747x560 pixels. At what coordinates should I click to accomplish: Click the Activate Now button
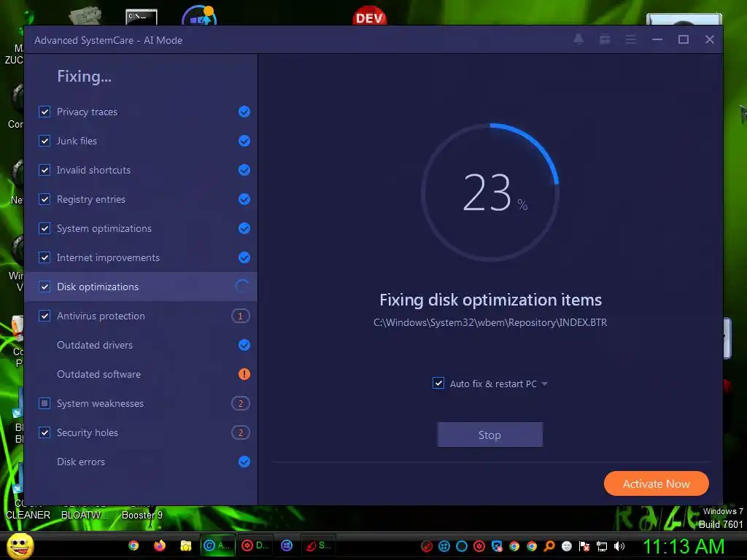coord(656,484)
